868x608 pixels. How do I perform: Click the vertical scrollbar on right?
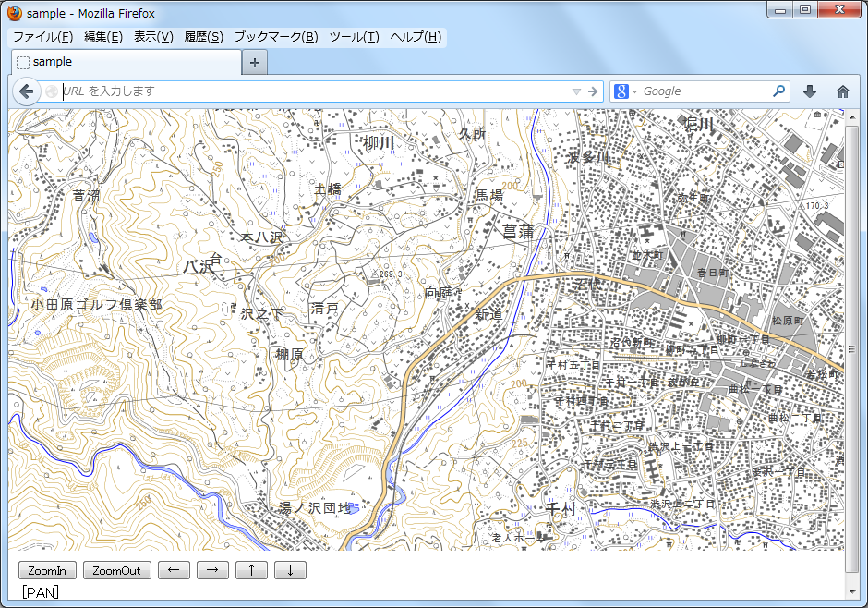[851, 349]
